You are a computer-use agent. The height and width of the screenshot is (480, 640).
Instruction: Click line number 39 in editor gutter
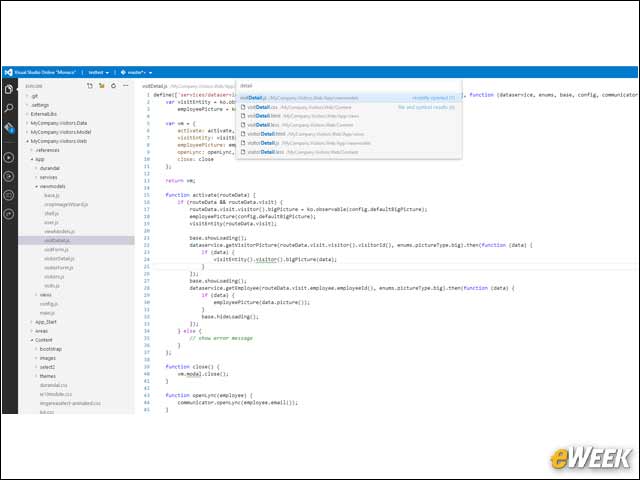coord(147,367)
